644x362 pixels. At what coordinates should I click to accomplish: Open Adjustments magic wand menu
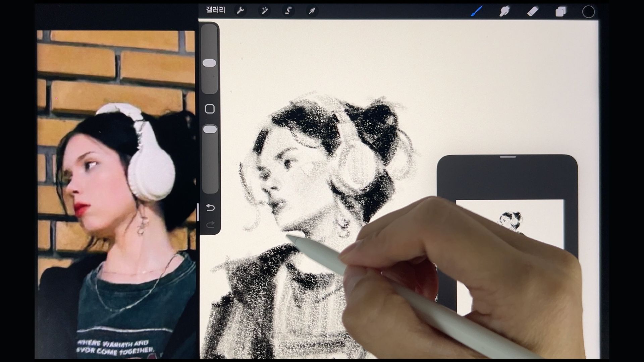pos(264,11)
